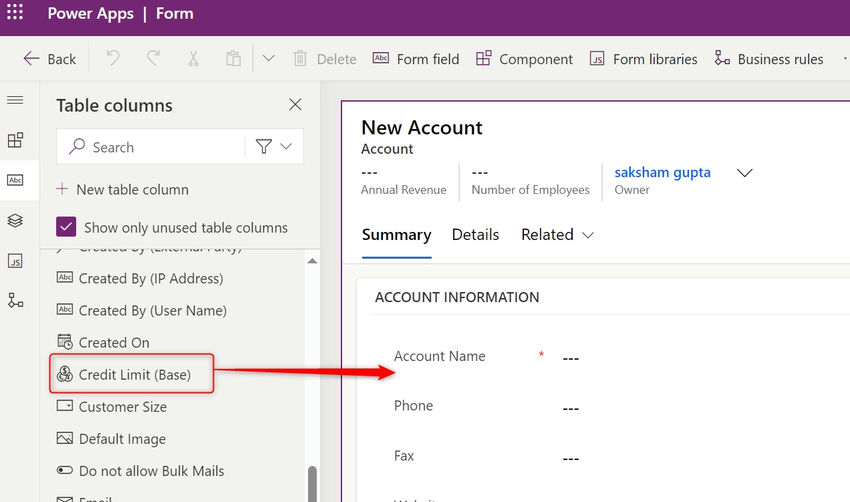
Task: Open Tree view layers icon in left rail
Action: pyautogui.click(x=15, y=220)
